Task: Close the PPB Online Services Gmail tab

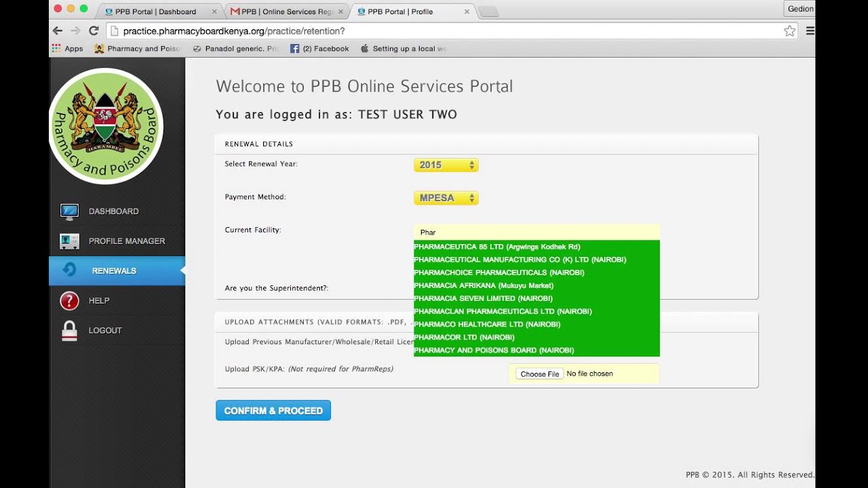Action: (340, 12)
